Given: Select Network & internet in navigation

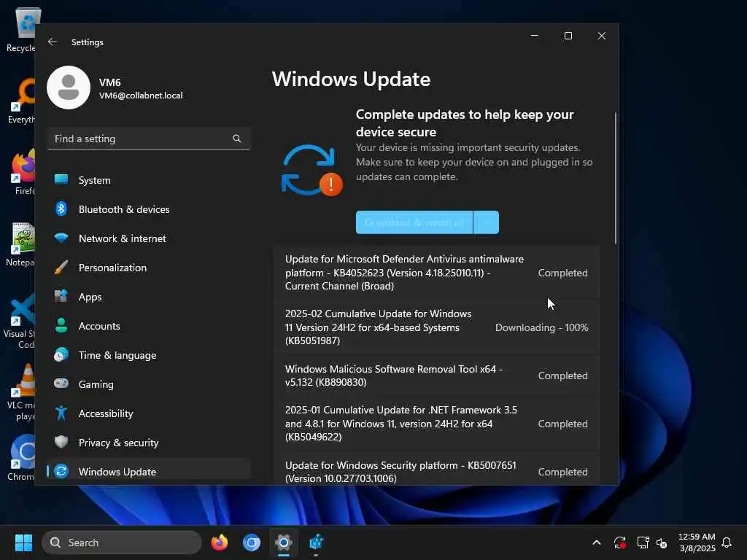Looking at the screenshot, I should click(x=149, y=238).
